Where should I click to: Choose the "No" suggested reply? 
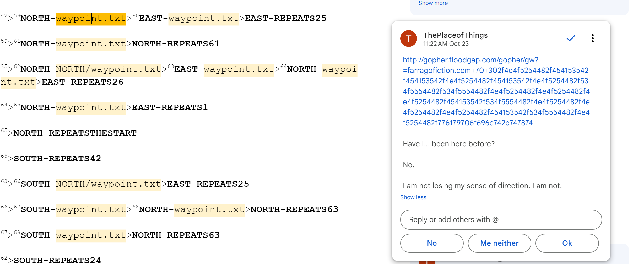[432, 243]
